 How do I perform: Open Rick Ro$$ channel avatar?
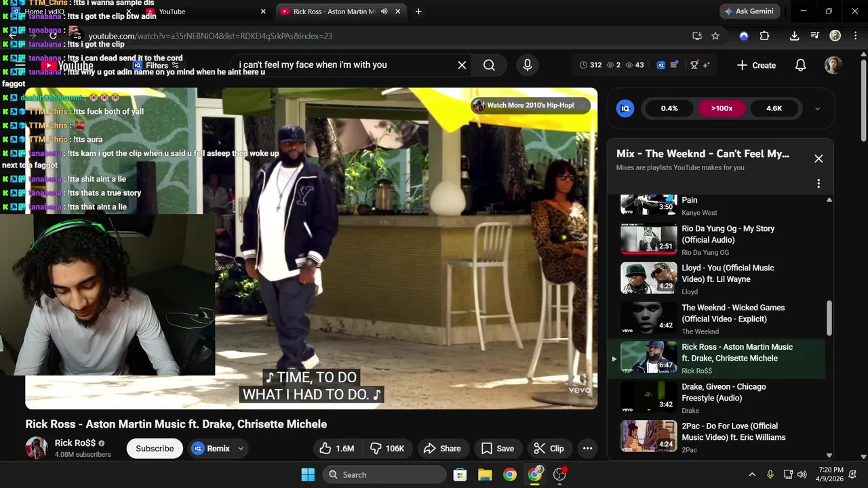37,448
